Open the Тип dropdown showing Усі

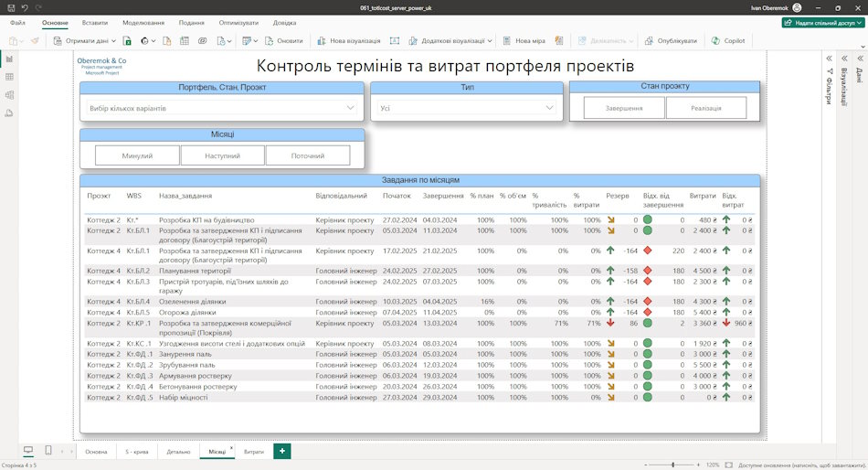click(x=467, y=108)
